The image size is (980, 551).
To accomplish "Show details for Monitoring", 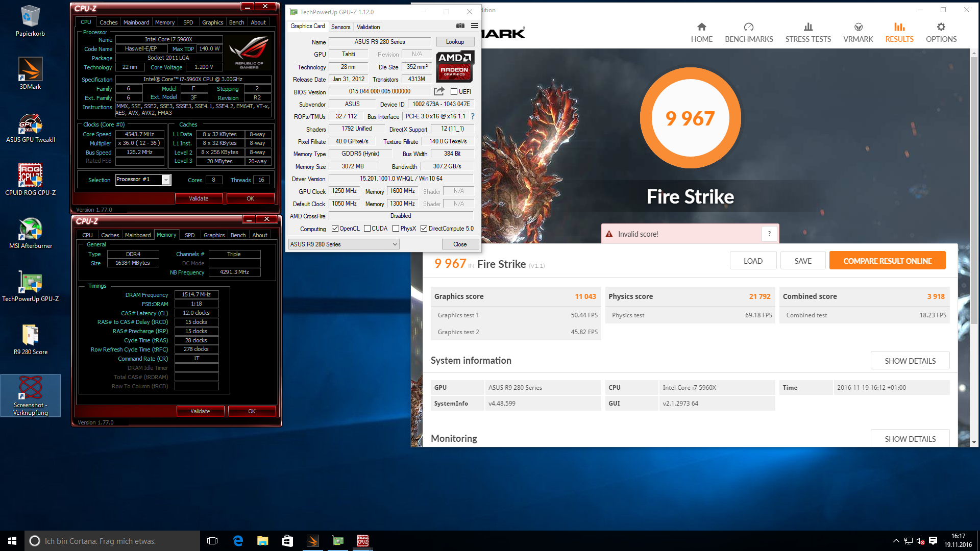I will coord(910,438).
